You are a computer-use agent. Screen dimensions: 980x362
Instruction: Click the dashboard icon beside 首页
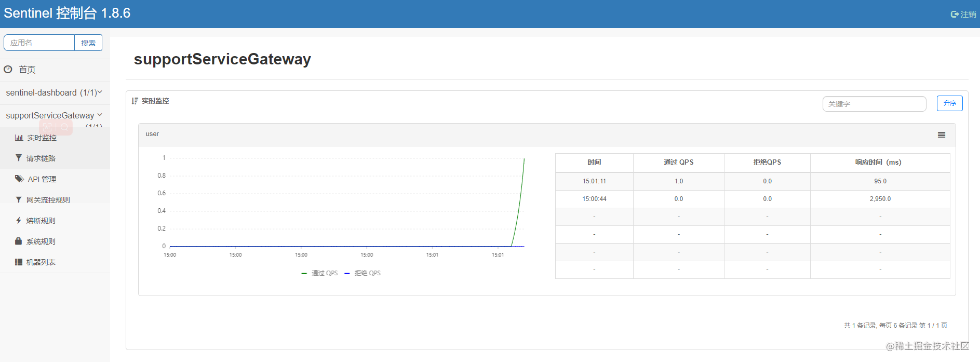click(x=8, y=69)
